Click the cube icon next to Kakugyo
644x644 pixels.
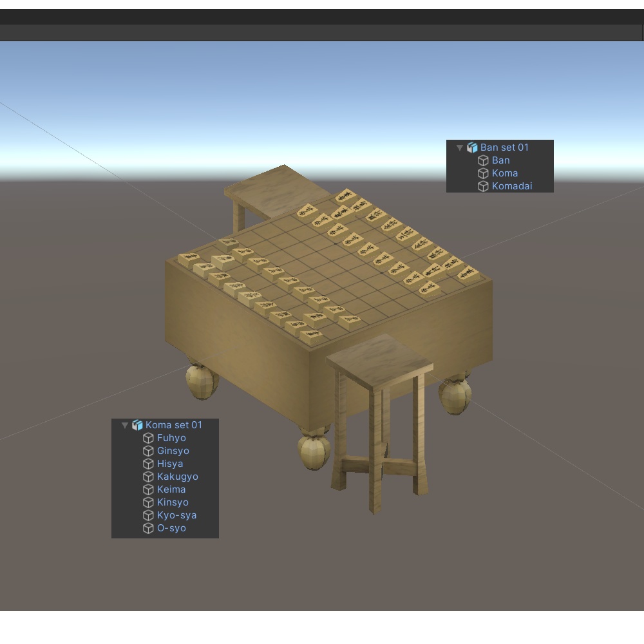(147, 477)
